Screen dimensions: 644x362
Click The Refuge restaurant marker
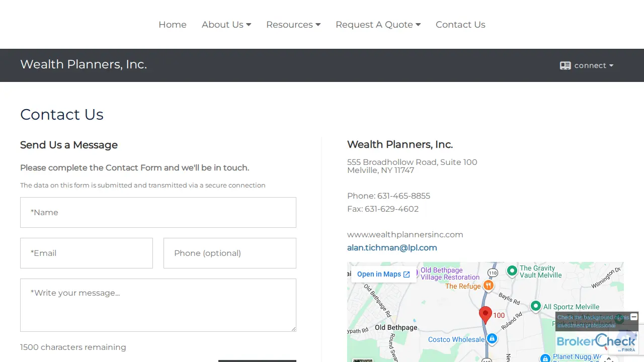click(x=488, y=286)
